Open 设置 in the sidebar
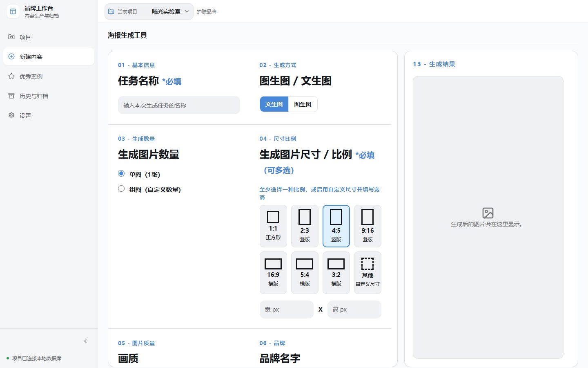 pos(49,115)
